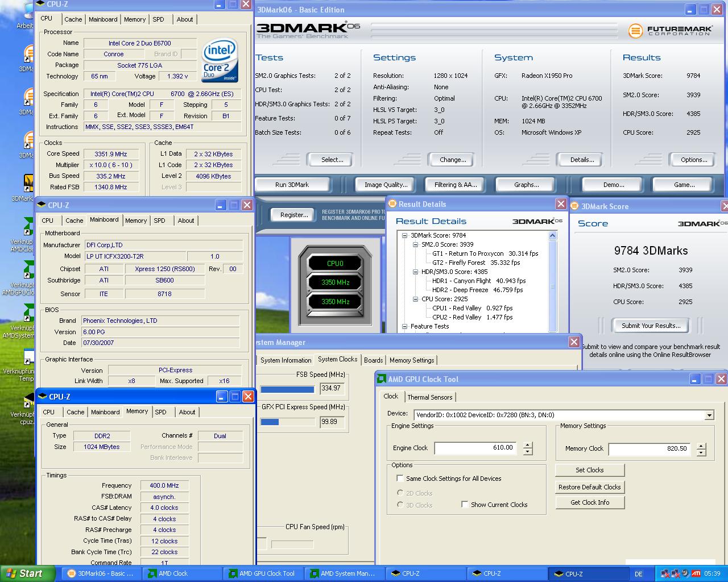
Task: Click the 3DMark Score window title icon
Action: click(576, 206)
